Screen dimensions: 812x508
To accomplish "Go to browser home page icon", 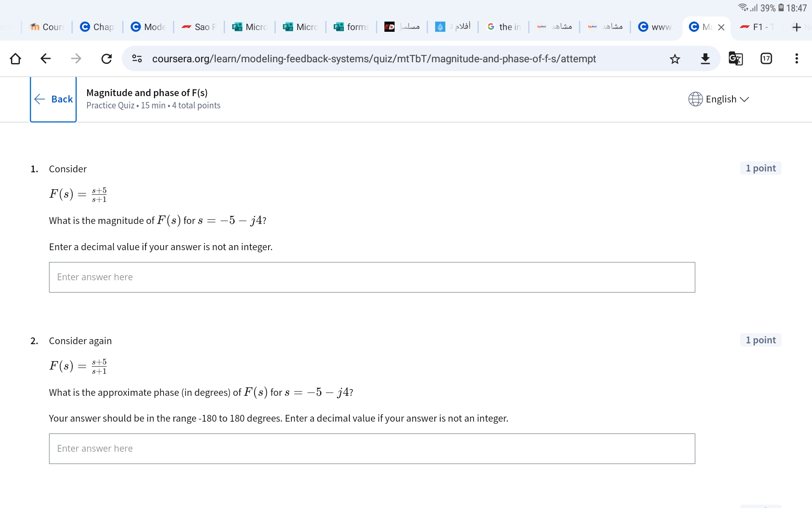I will pyautogui.click(x=15, y=58).
